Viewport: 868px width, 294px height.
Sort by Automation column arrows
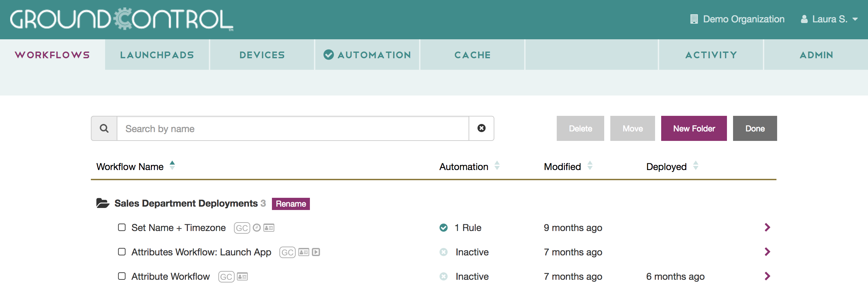pyautogui.click(x=497, y=165)
